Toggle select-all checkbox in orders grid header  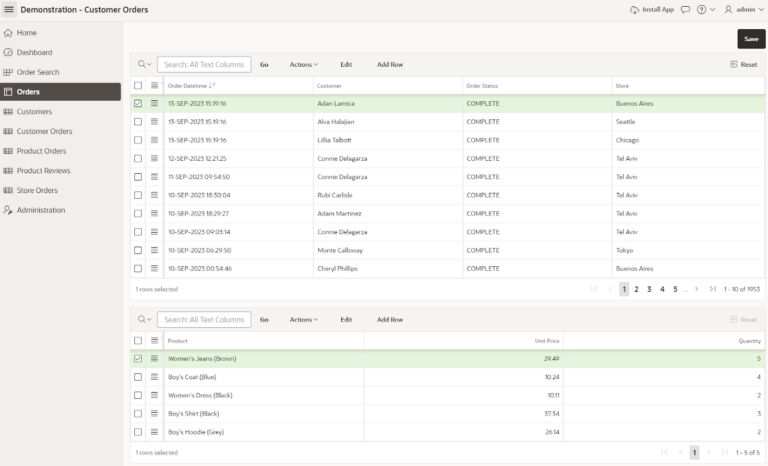point(138,85)
